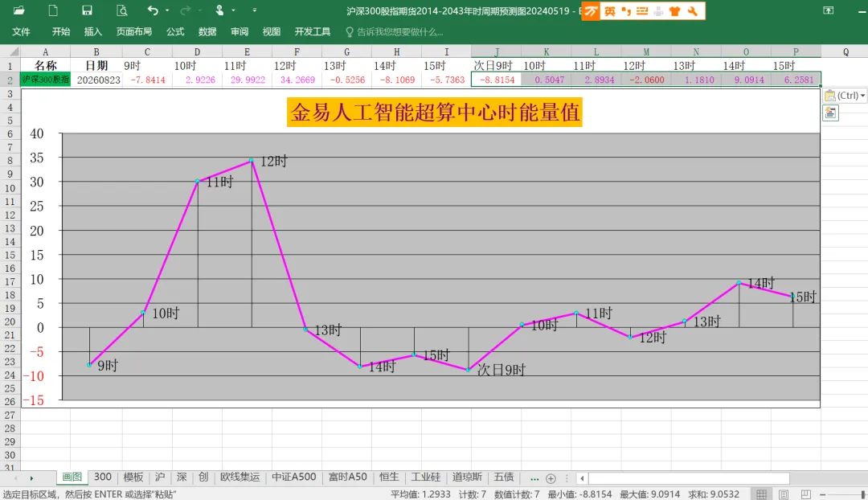Toggle IME English/Chinese mode 英 icon
The height and width of the screenshot is (500, 868).
click(x=609, y=11)
